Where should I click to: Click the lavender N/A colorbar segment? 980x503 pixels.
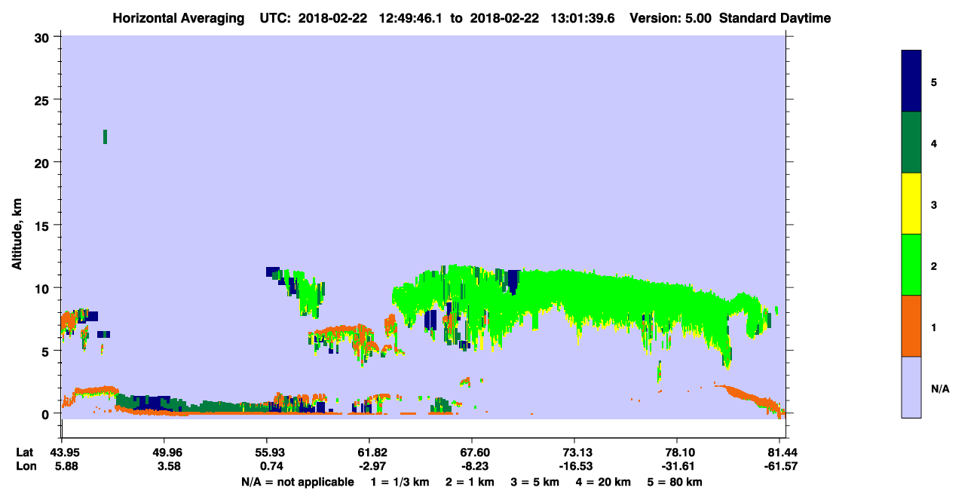911,387
